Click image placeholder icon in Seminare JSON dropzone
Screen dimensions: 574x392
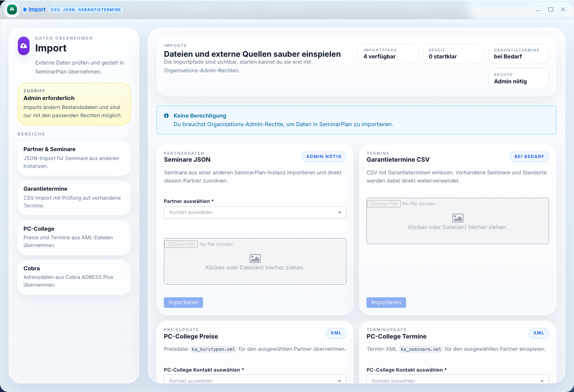point(255,258)
